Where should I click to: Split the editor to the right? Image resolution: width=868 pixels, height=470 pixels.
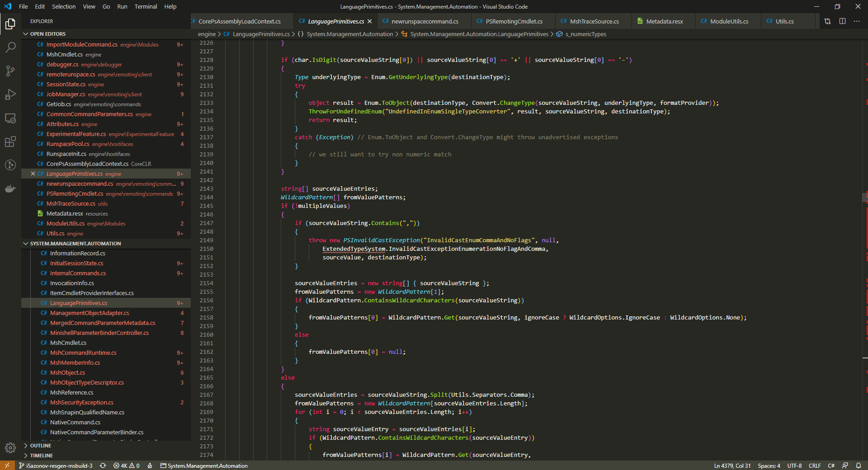pyautogui.click(x=842, y=21)
